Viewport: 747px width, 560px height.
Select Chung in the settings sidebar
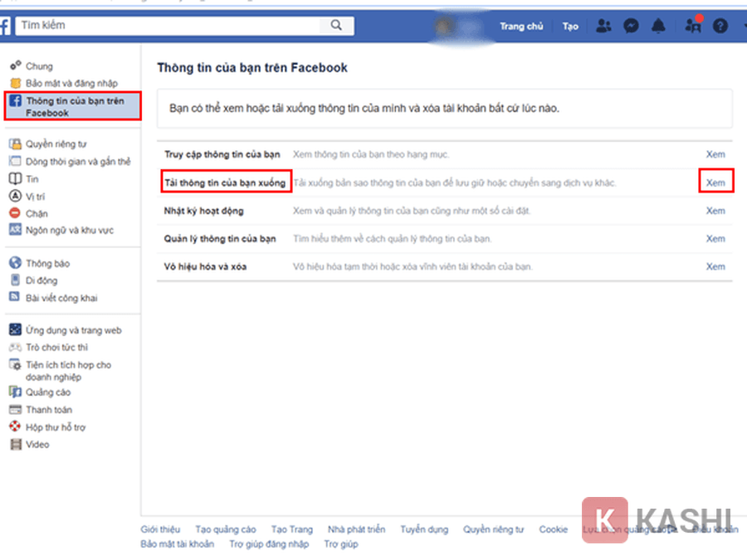coord(39,66)
